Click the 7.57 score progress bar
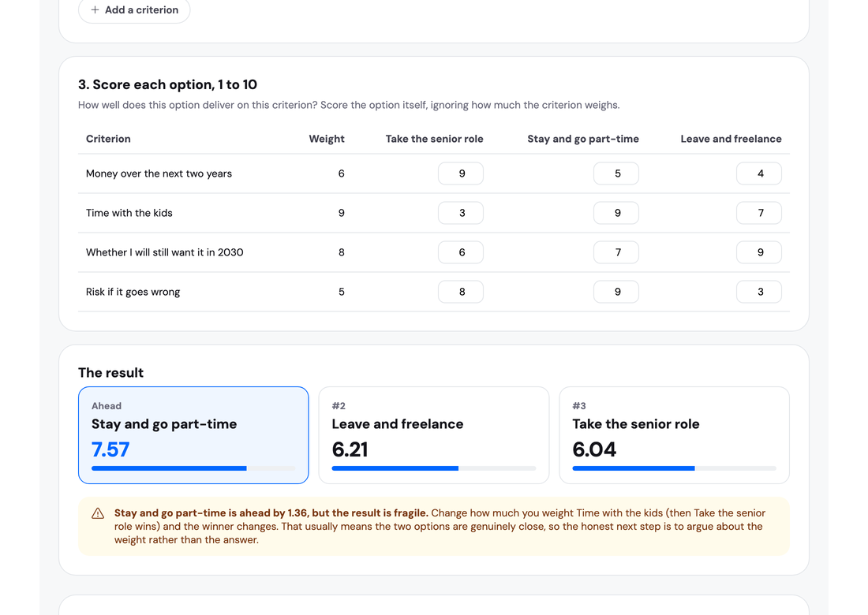 (193, 468)
